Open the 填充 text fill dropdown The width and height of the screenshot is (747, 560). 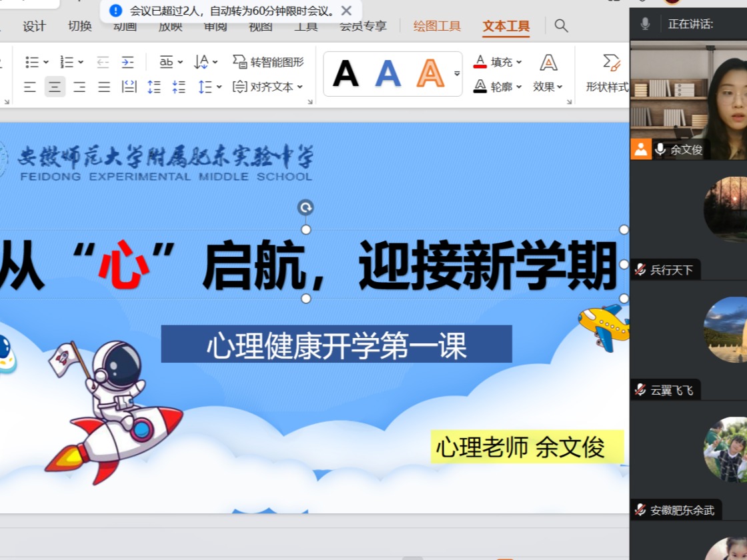(x=498, y=62)
